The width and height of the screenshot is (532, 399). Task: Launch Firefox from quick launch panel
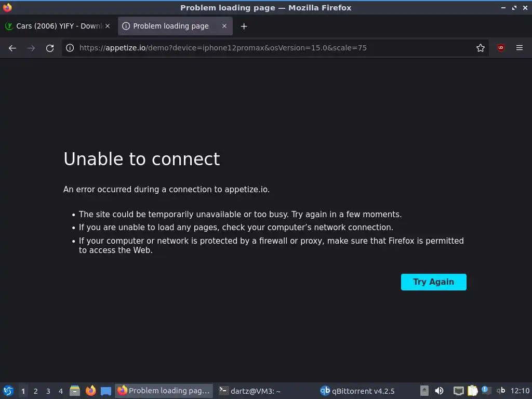[90, 391]
